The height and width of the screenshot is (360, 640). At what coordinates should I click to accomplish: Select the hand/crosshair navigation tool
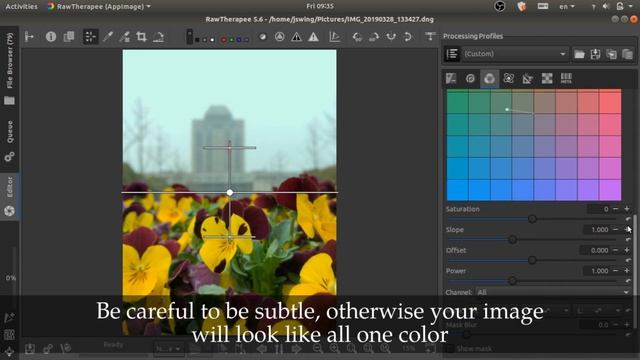point(91,37)
